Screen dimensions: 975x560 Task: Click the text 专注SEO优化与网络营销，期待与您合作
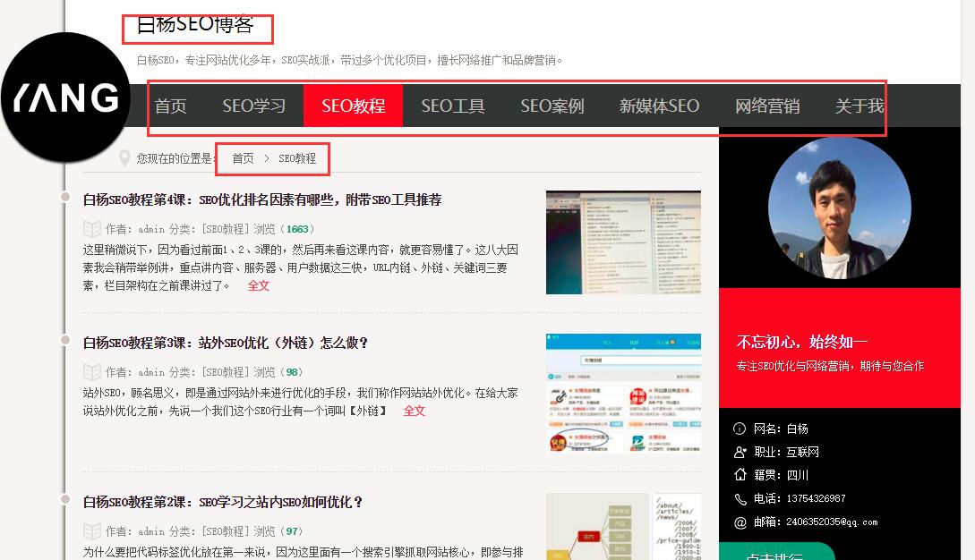click(x=830, y=366)
